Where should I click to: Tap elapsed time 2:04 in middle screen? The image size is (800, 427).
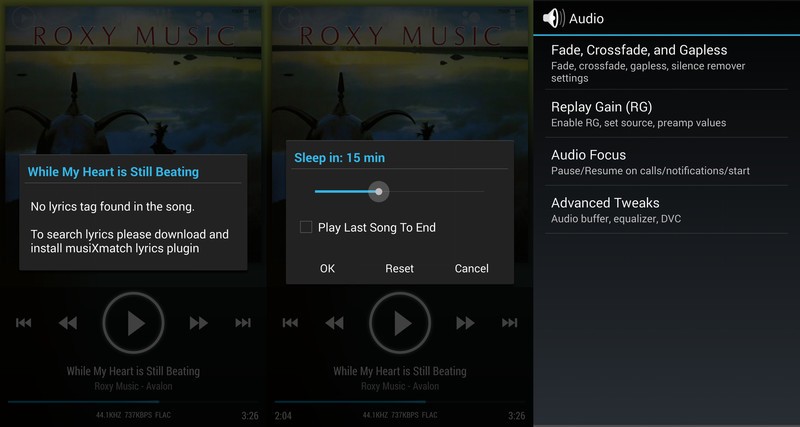tap(283, 416)
